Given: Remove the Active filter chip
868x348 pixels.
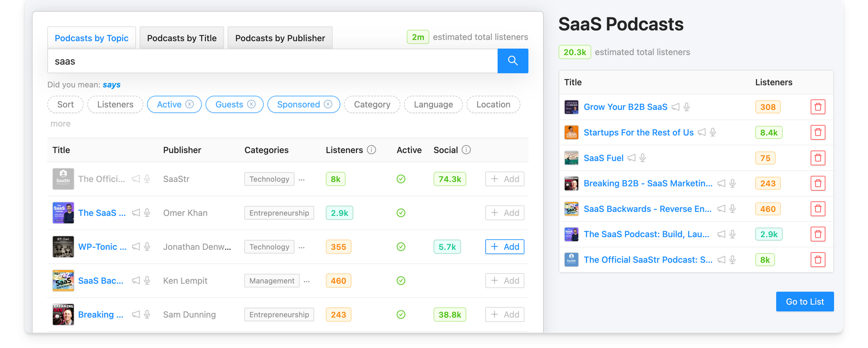Looking at the screenshot, I should [190, 104].
